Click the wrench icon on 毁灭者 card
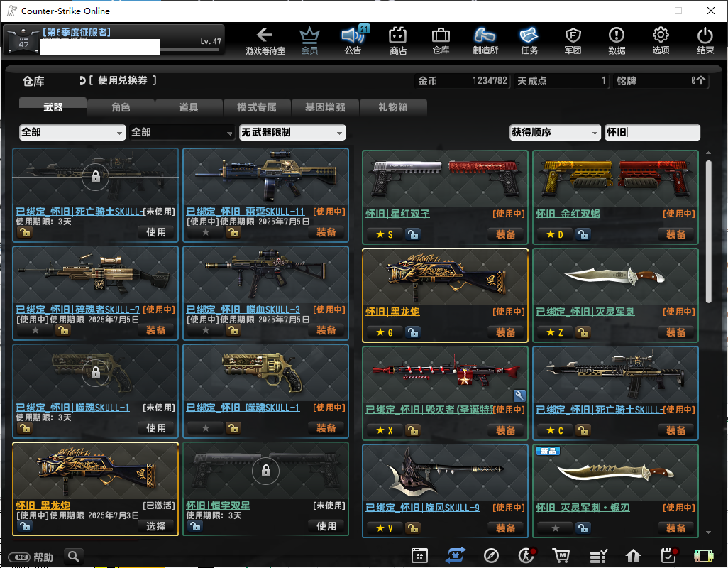This screenshot has width=728, height=568. pyautogui.click(x=519, y=395)
